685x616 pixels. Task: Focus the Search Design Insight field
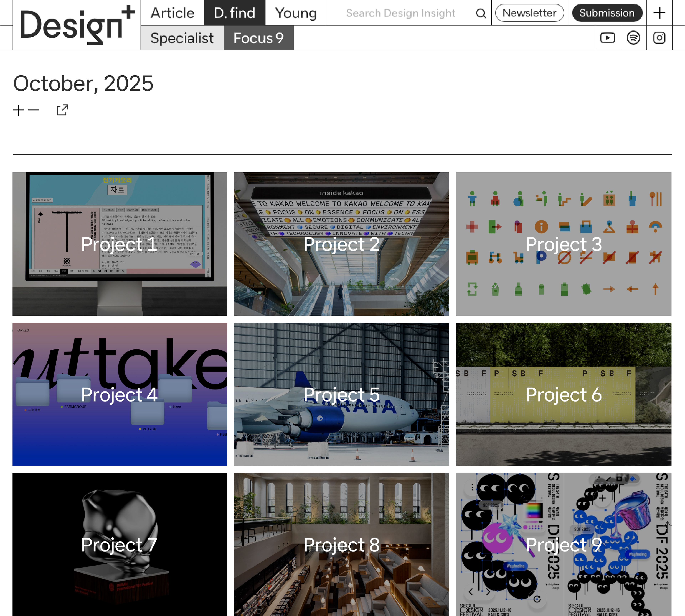400,13
